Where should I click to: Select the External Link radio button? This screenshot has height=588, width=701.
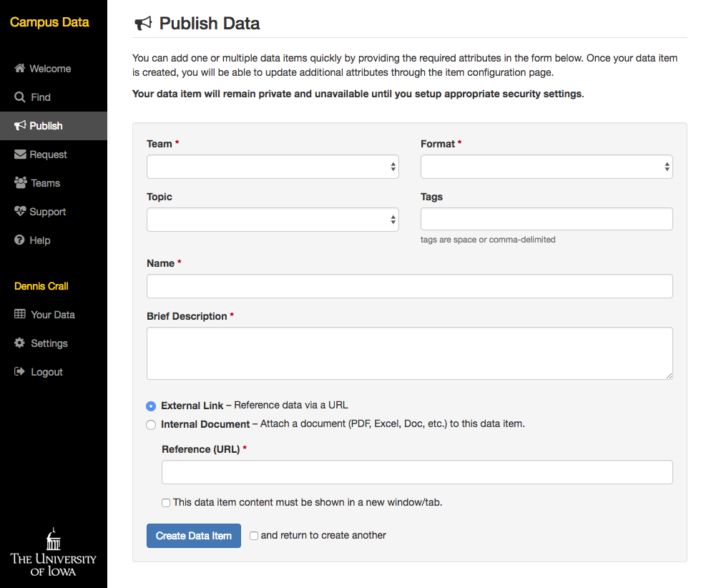point(151,406)
